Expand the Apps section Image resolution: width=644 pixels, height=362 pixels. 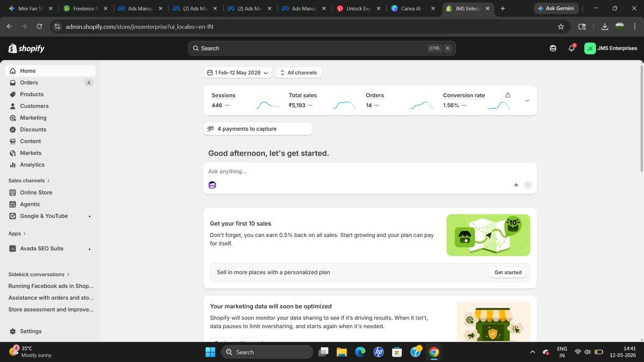(x=17, y=234)
